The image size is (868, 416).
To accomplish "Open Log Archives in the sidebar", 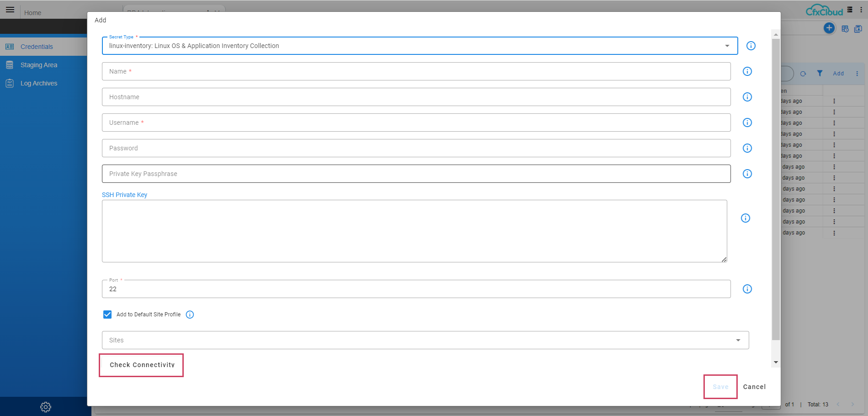I will [x=39, y=83].
